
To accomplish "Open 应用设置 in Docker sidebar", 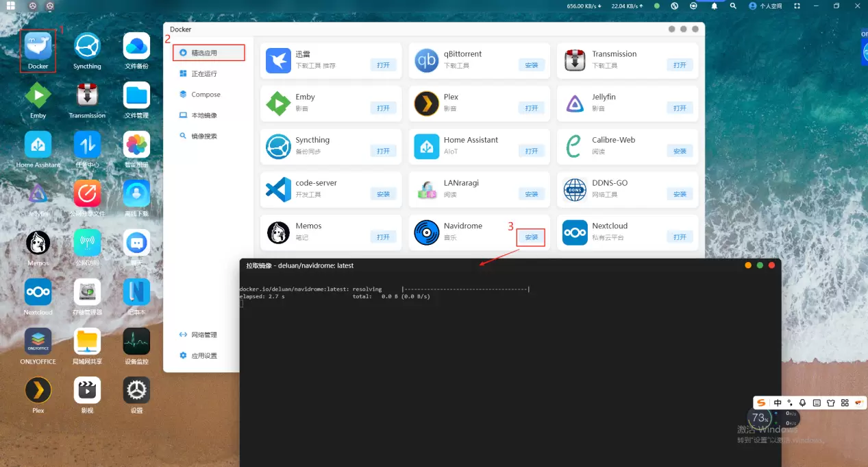I will (x=203, y=356).
